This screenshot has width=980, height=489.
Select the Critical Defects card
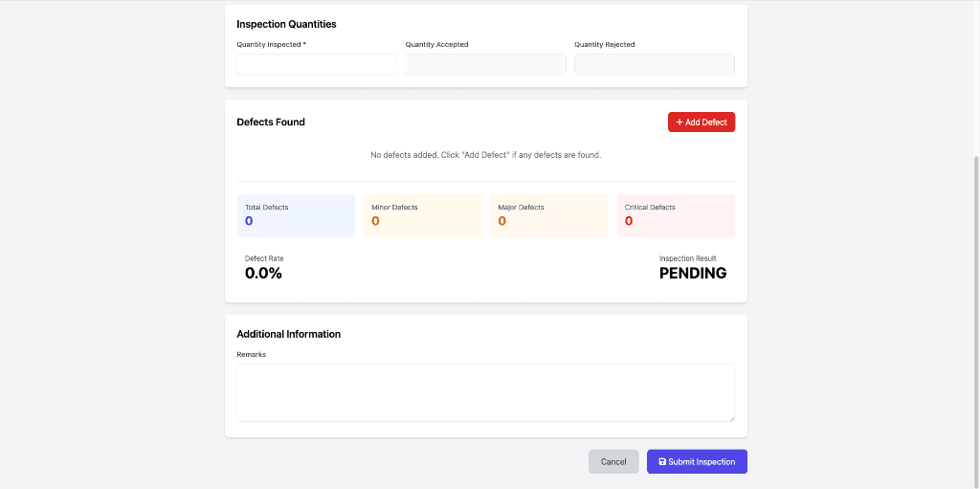click(676, 215)
